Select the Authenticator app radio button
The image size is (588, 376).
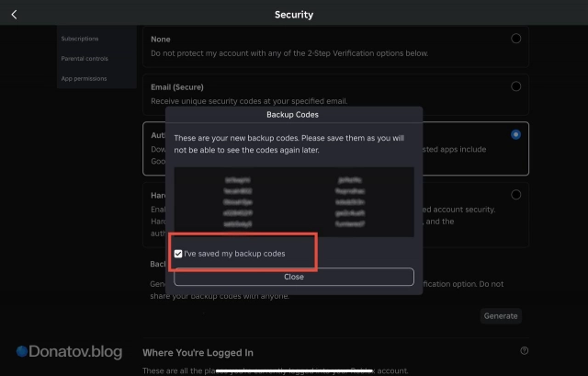pos(515,134)
